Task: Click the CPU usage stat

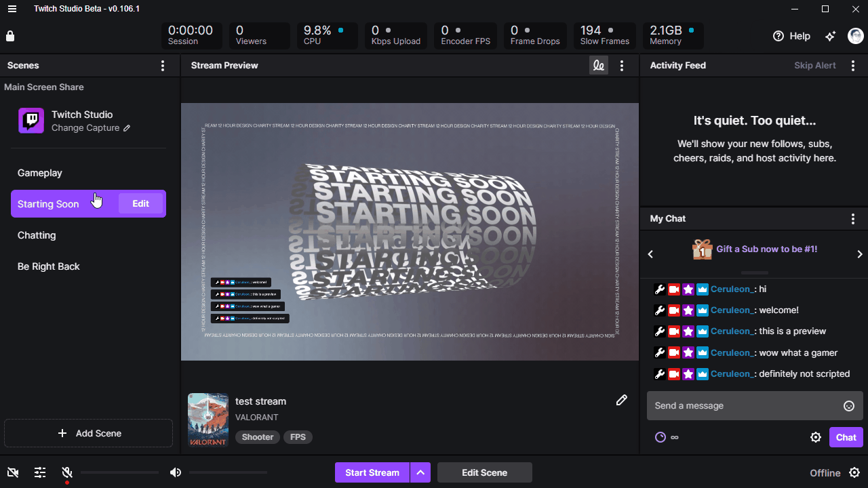Action: point(327,36)
